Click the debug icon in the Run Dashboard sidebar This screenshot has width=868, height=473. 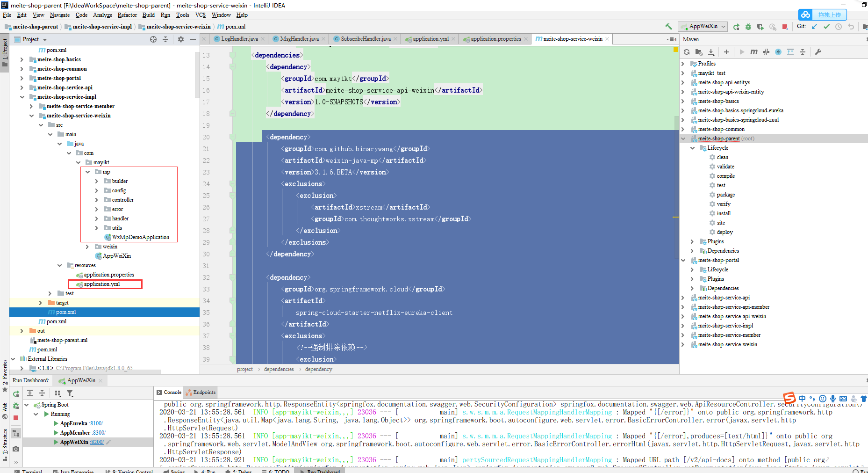(x=16, y=406)
